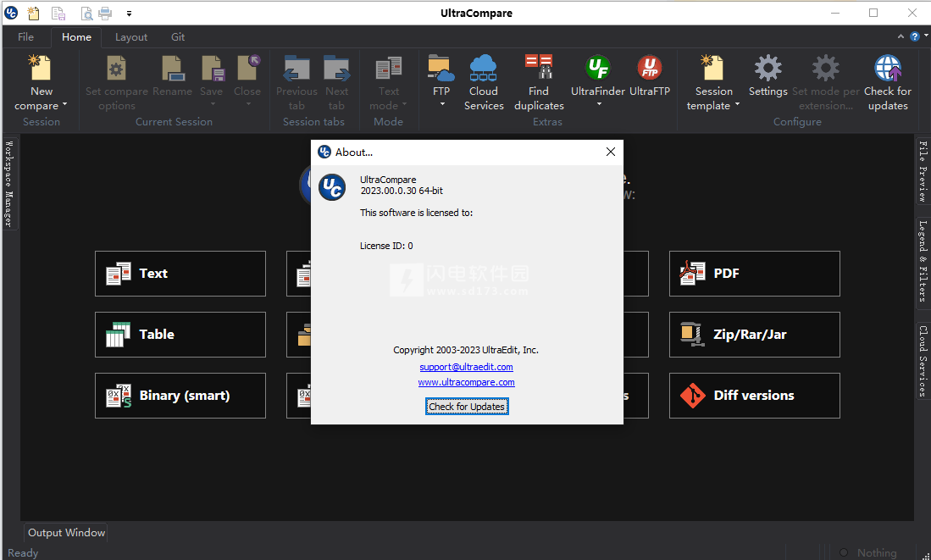This screenshot has width=931, height=560.
Task: Open the Output Window tab
Action: coord(66,533)
